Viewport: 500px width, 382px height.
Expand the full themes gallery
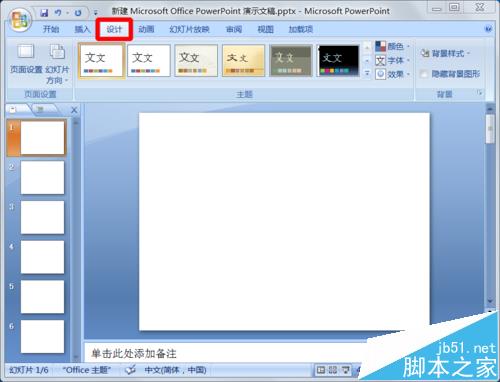(x=367, y=73)
